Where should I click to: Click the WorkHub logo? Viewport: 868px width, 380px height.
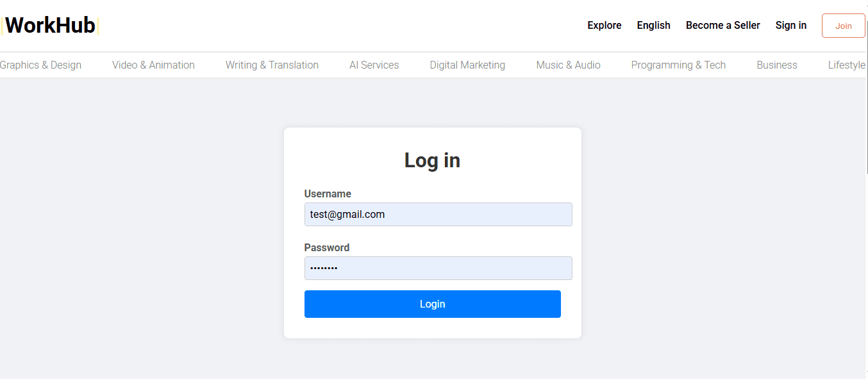pyautogui.click(x=50, y=24)
